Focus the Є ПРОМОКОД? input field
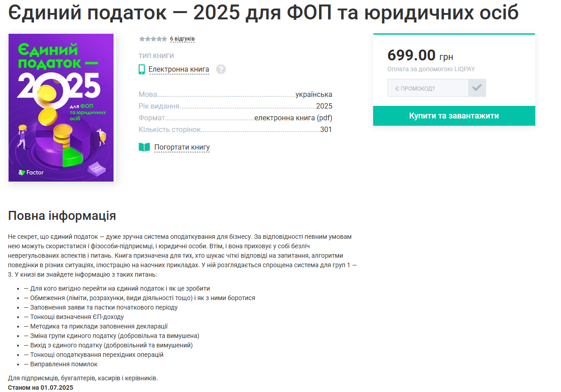Screen dimensions: 561x392 click(428, 88)
